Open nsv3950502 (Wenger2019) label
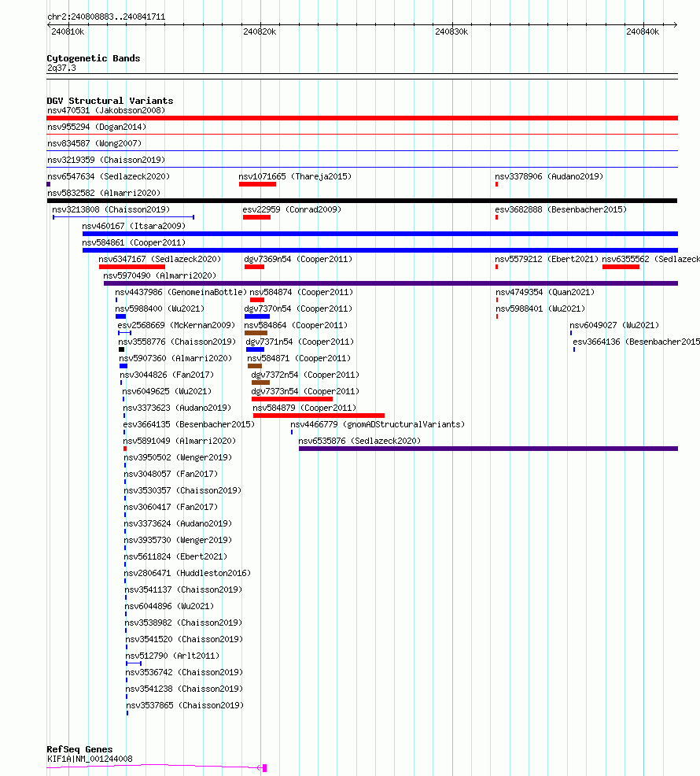This screenshot has width=700, height=776. point(178,458)
